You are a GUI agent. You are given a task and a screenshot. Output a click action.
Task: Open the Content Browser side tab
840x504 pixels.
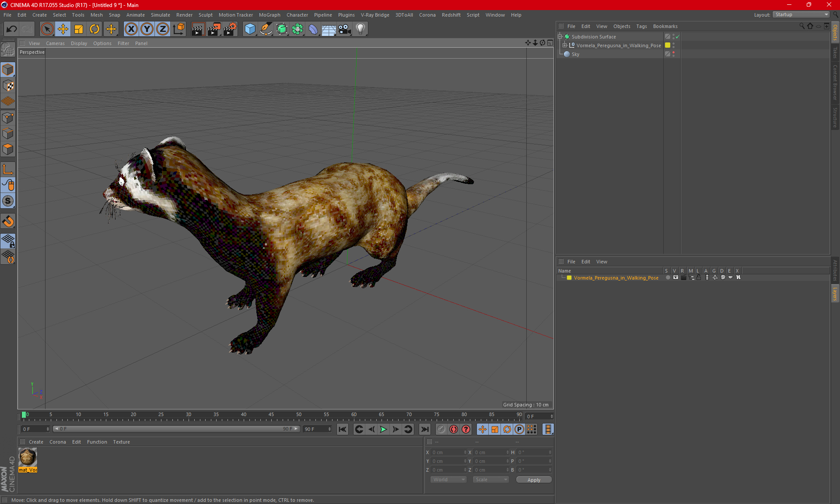pyautogui.click(x=835, y=82)
